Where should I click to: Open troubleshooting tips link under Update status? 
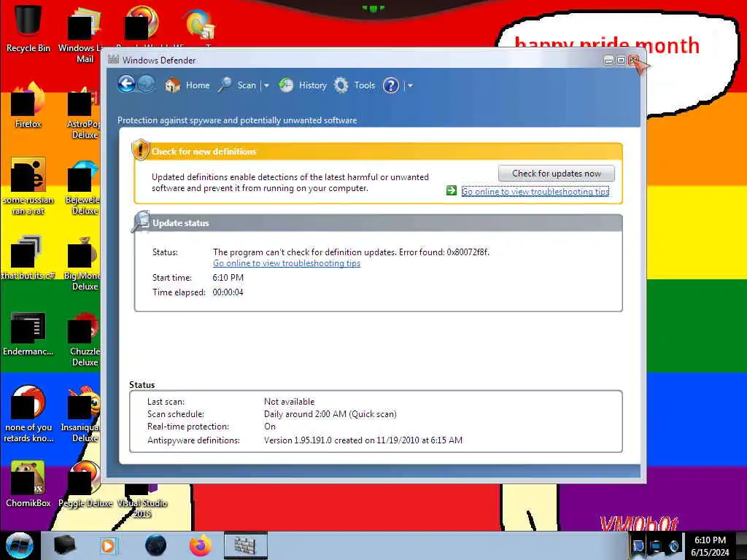tap(286, 263)
